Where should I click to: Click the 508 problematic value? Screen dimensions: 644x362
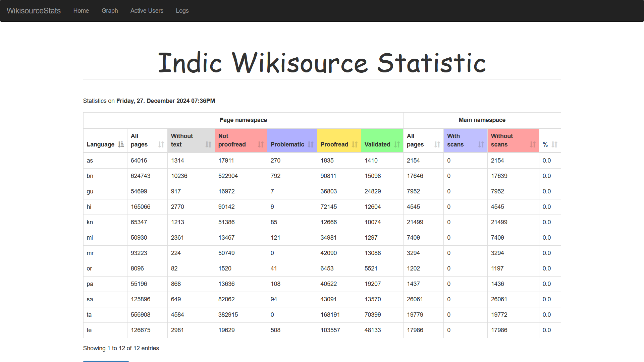275,330
